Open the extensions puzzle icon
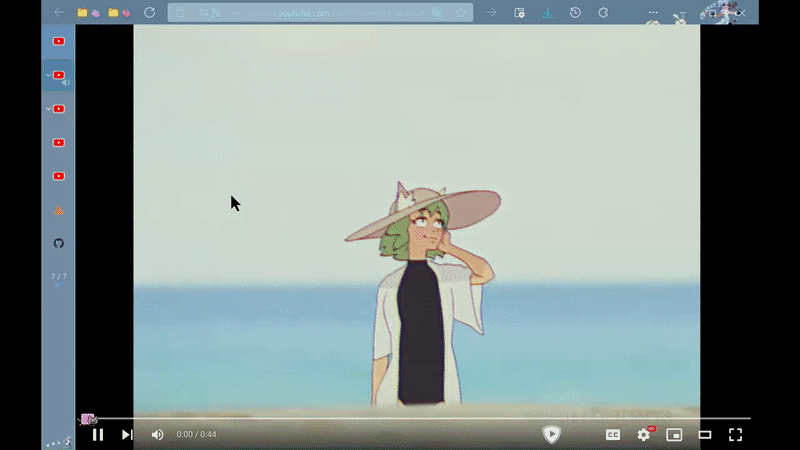Screen dimensions: 800x450 [x=603, y=12]
